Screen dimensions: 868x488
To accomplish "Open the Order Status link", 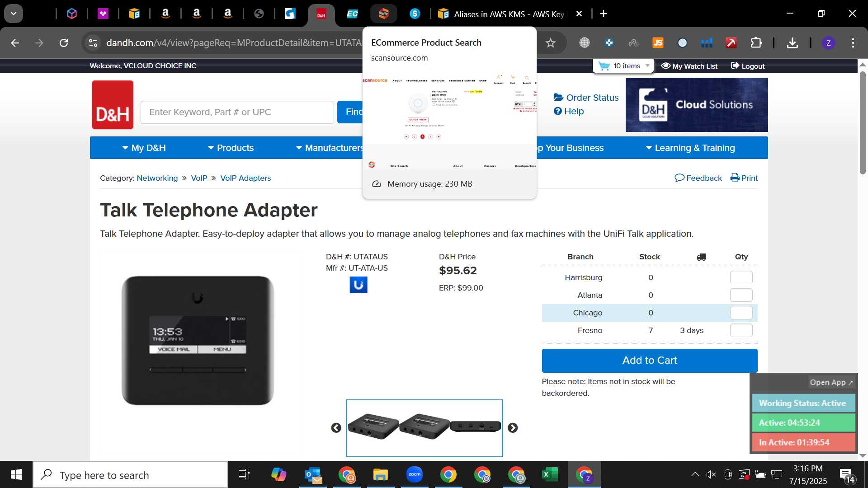I will 586,98.
